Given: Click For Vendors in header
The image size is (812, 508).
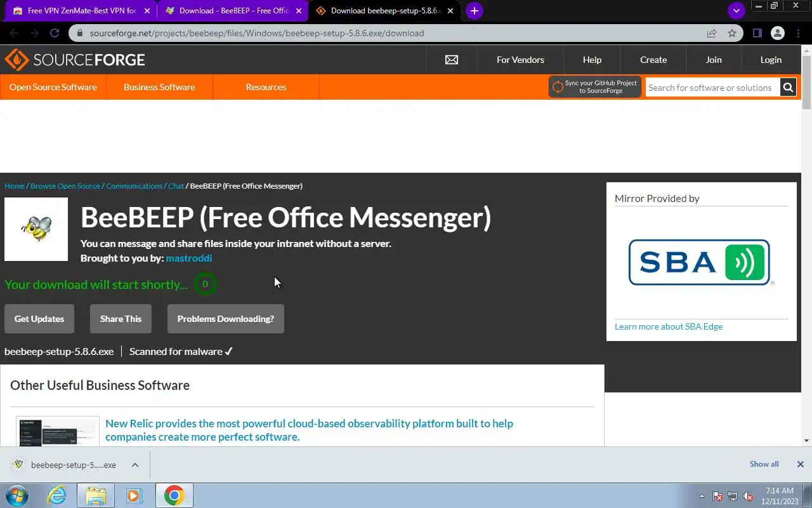Looking at the screenshot, I should click(x=520, y=60).
